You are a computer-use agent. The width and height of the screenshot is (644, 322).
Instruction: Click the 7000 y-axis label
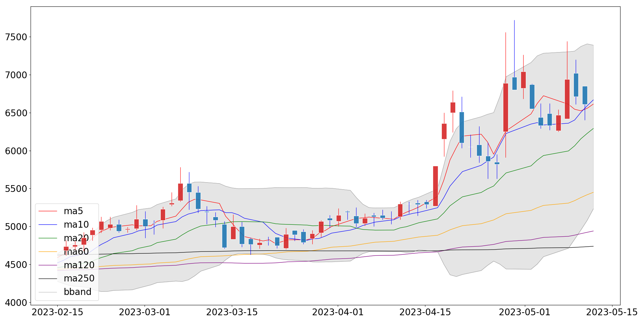click(x=16, y=75)
